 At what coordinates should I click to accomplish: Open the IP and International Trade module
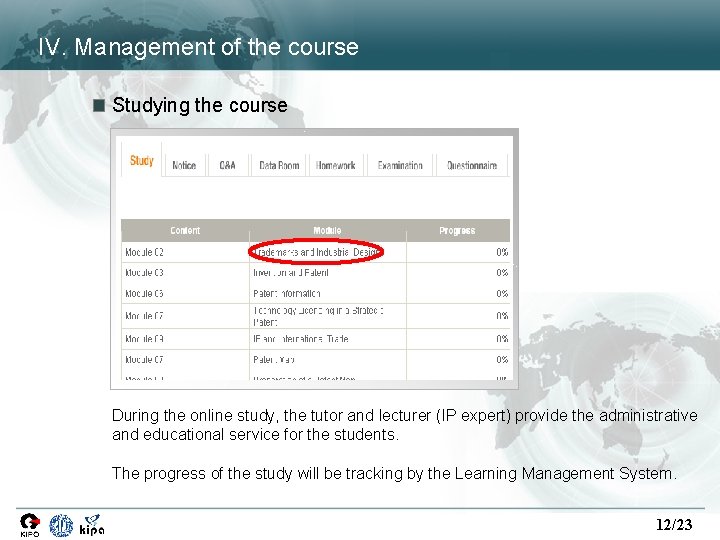point(301,339)
